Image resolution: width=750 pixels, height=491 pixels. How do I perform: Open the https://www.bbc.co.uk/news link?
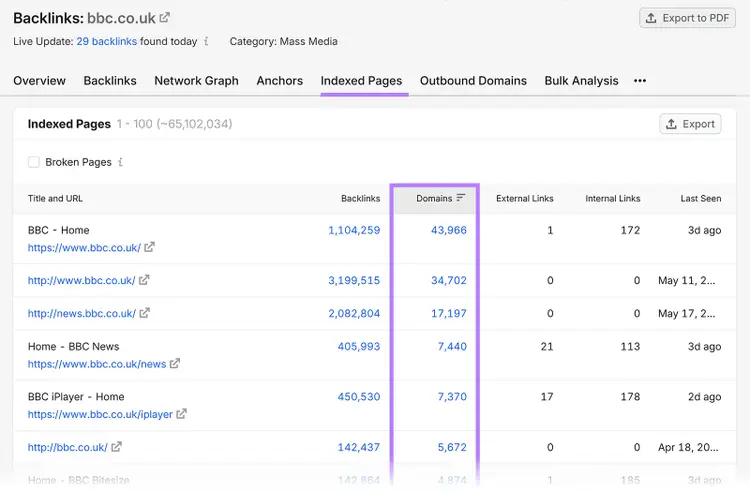[97, 364]
